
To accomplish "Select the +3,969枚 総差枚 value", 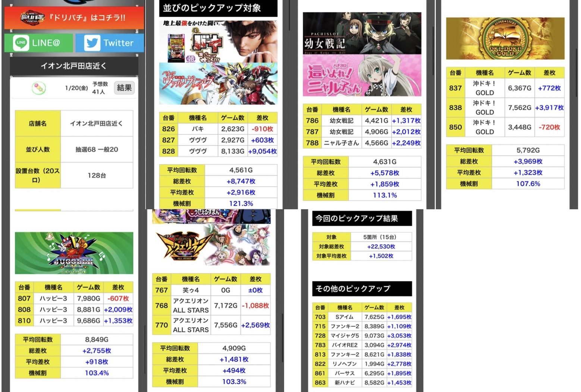I will (528, 161).
